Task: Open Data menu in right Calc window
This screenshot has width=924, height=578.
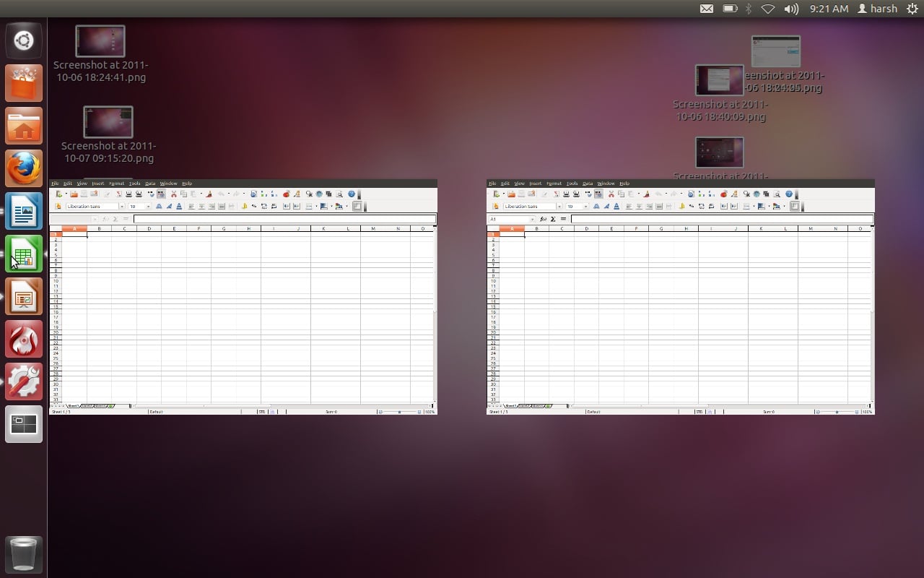Action: click(x=588, y=184)
